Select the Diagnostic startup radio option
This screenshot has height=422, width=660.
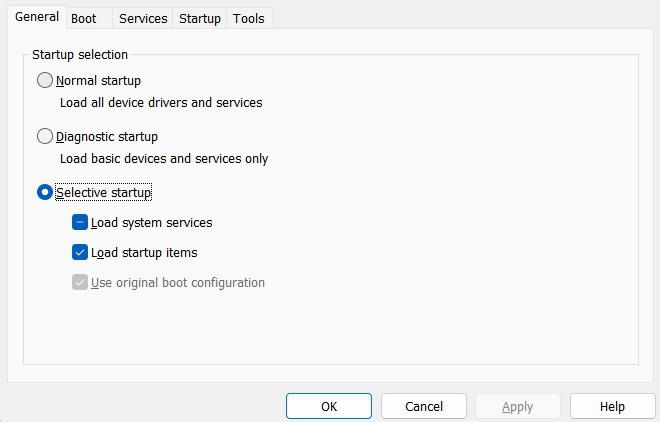click(45, 136)
